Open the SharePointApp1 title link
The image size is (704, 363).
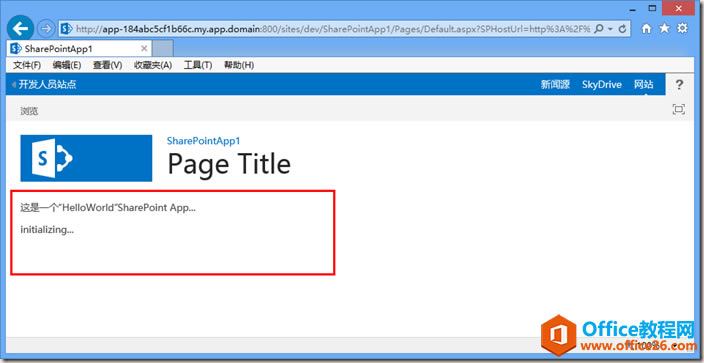(203, 141)
